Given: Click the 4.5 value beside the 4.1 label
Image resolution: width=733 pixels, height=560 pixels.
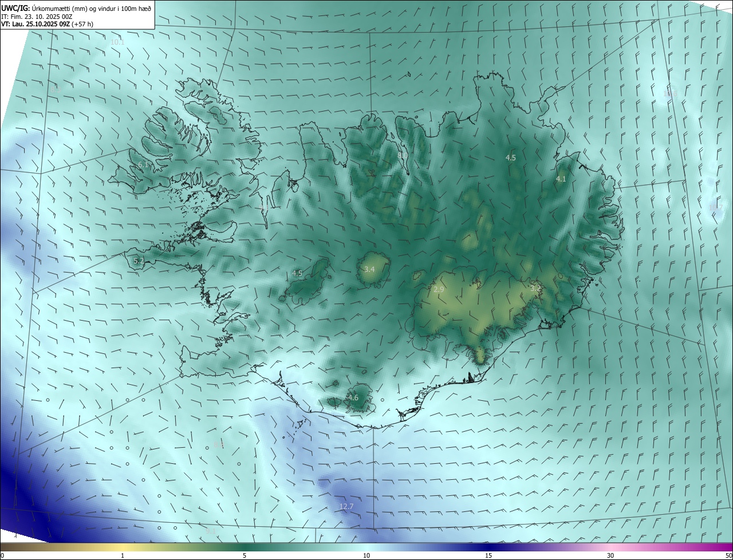Looking at the screenshot, I should 511,157.
